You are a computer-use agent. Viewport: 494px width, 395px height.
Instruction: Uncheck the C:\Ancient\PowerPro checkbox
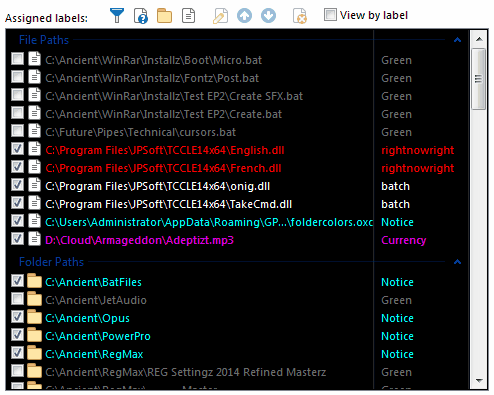(17, 335)
